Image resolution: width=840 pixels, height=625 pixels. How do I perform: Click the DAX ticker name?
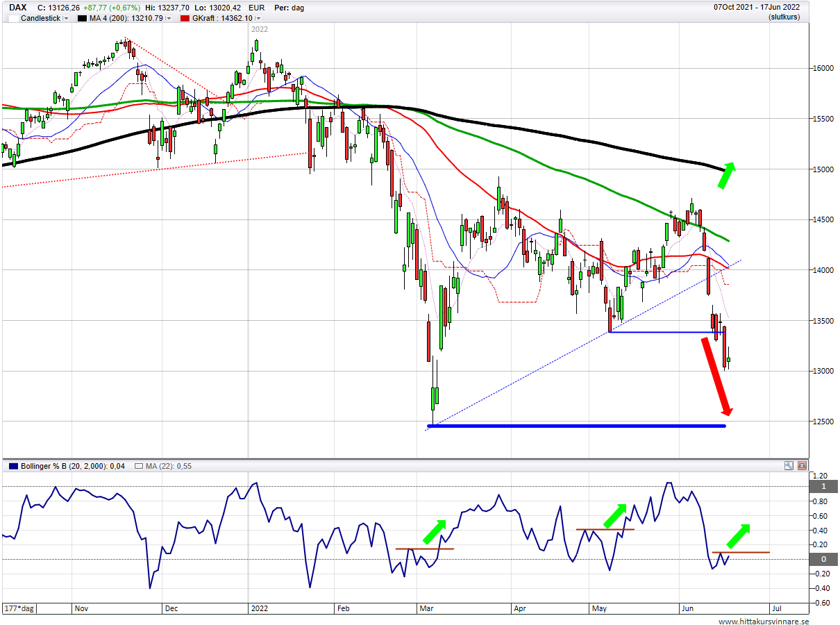pos(18,8)
